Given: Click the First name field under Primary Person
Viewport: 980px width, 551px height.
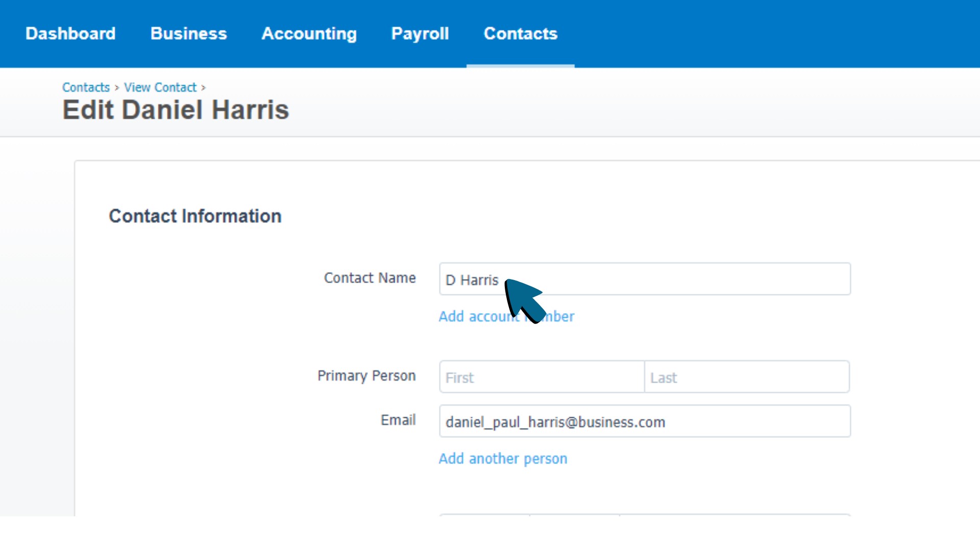Looking at the screenshot, I should tap(541, 377).
